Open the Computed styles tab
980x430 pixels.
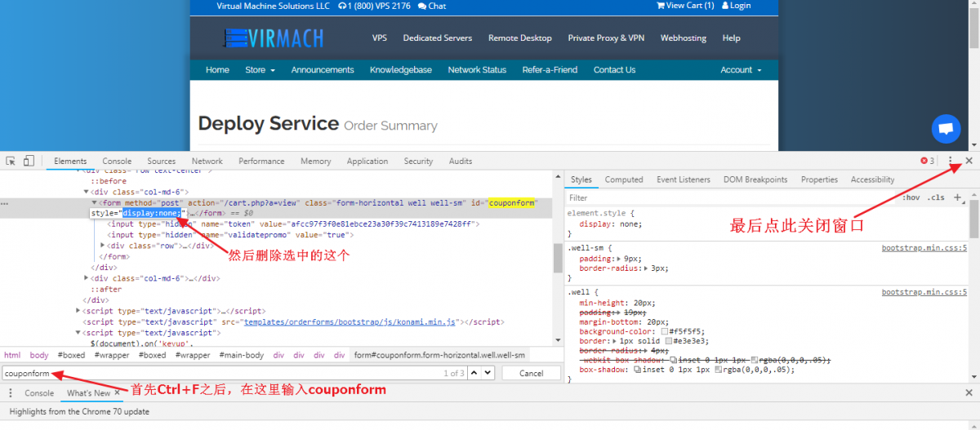click(624, 180)
